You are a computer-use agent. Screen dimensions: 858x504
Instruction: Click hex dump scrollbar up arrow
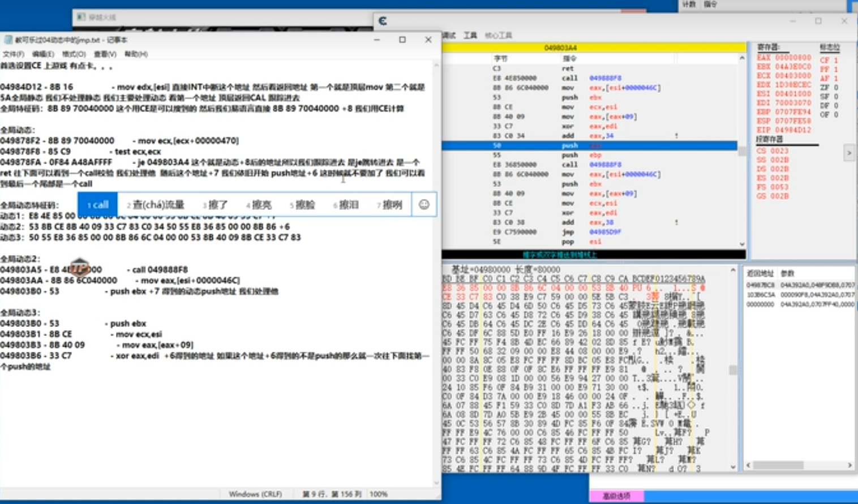[x=733, y=270]
